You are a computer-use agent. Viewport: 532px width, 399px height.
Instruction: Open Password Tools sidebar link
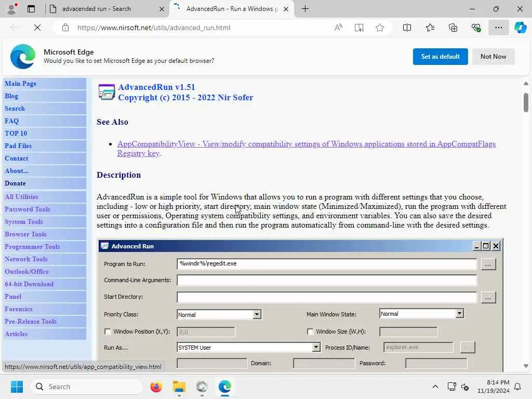coord(27,209)
